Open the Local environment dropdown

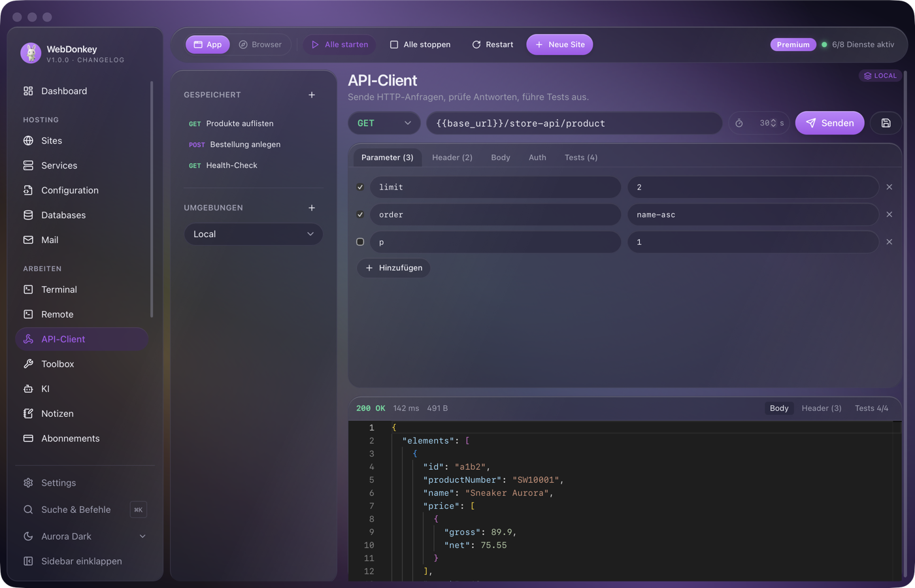[x=254, y=234]
